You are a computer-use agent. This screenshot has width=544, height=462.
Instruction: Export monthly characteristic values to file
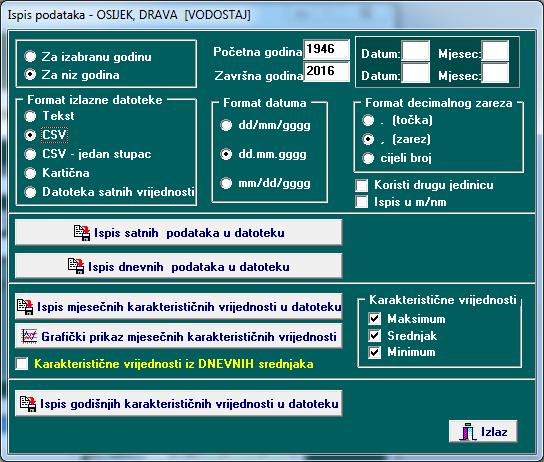click(178, 307)
